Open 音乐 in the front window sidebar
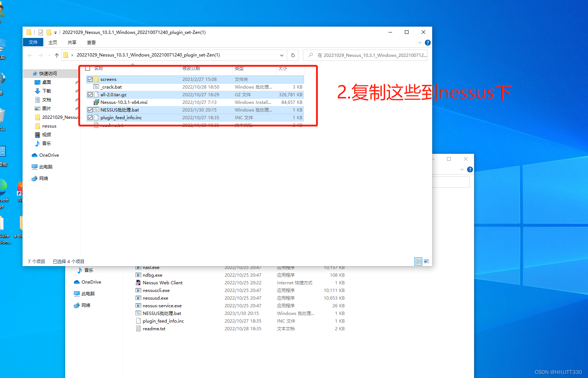Screen dimensions: 588x378 click(46, 143)
